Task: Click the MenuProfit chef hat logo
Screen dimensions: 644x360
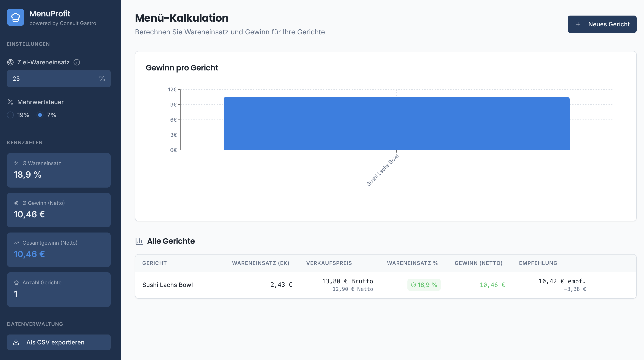Action: coord(15,17)
